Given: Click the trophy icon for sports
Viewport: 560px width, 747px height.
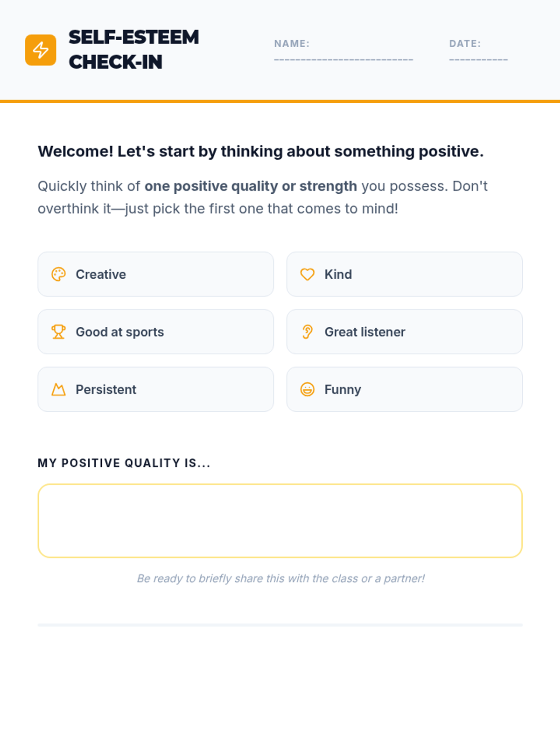Looking at the screenshot, I should coord(58,332).
